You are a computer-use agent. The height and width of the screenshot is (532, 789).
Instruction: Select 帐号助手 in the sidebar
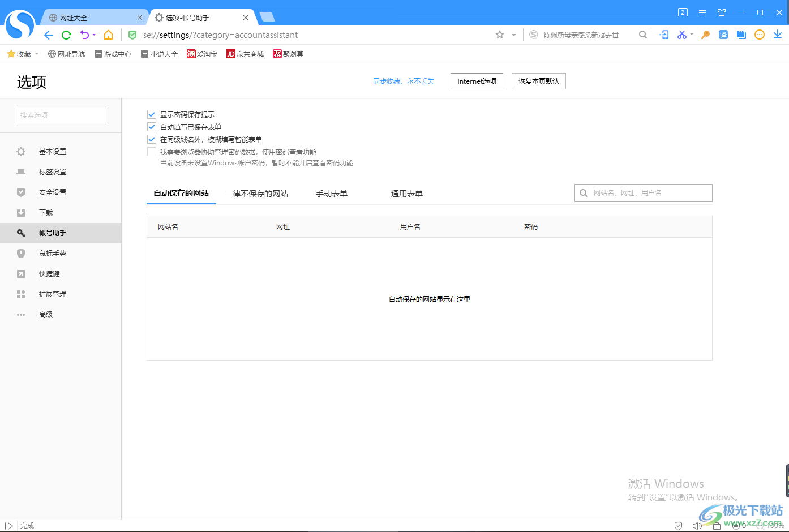61,233
